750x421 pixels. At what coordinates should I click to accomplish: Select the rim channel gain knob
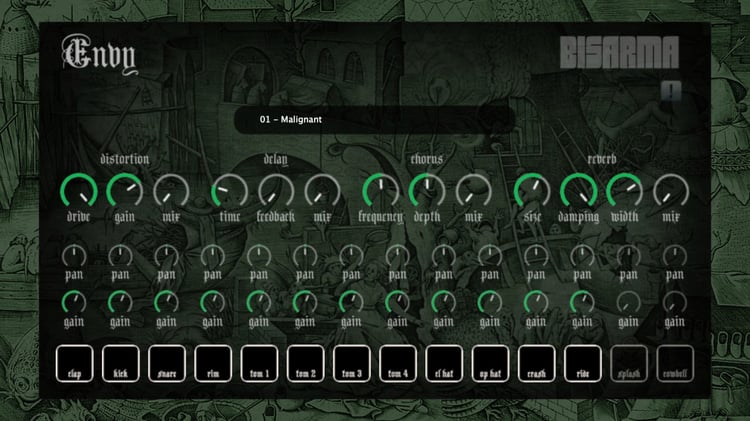pos(213,303)
